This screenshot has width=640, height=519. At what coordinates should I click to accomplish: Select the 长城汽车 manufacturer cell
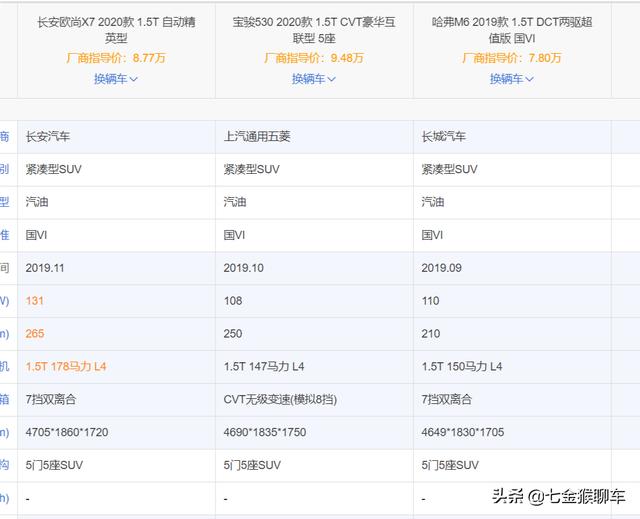click(x=512, y=137)
